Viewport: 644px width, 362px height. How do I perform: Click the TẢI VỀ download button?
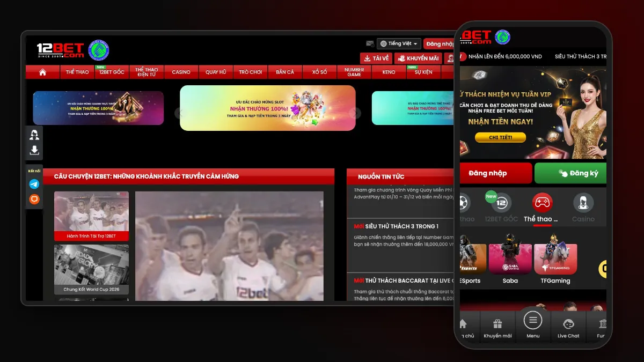(376, 58)
